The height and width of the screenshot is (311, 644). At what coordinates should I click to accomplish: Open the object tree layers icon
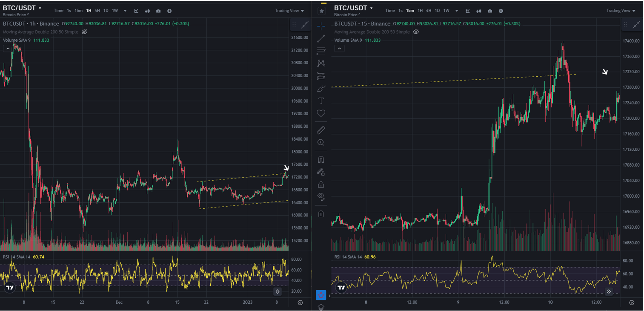pyautogui.click(x=321, y=307)
